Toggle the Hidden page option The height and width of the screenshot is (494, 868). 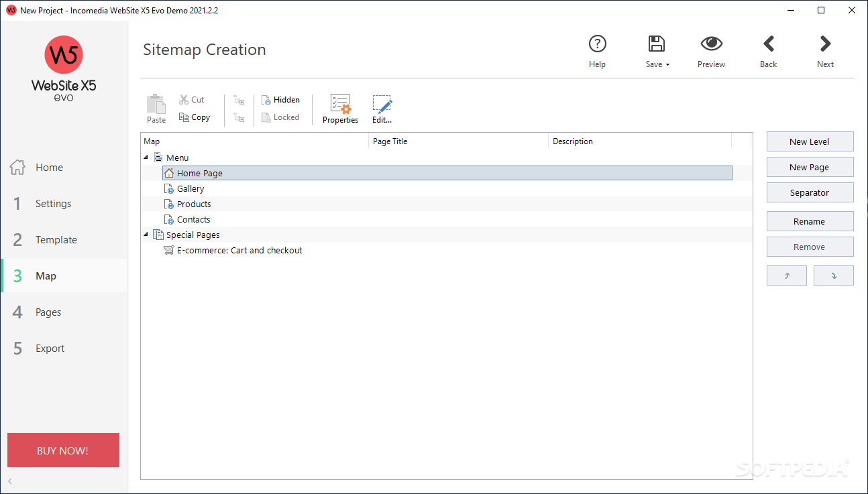(280, 100)
